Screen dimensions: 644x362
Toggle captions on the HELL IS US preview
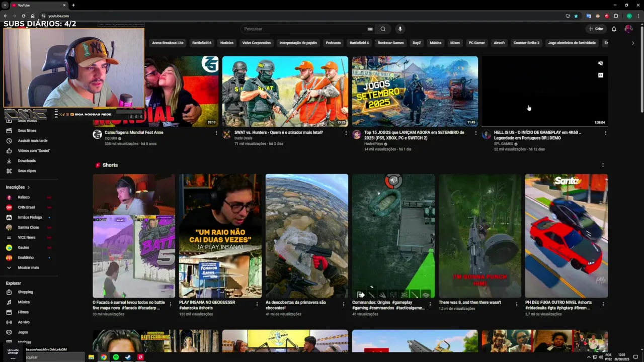click(600, 75)
